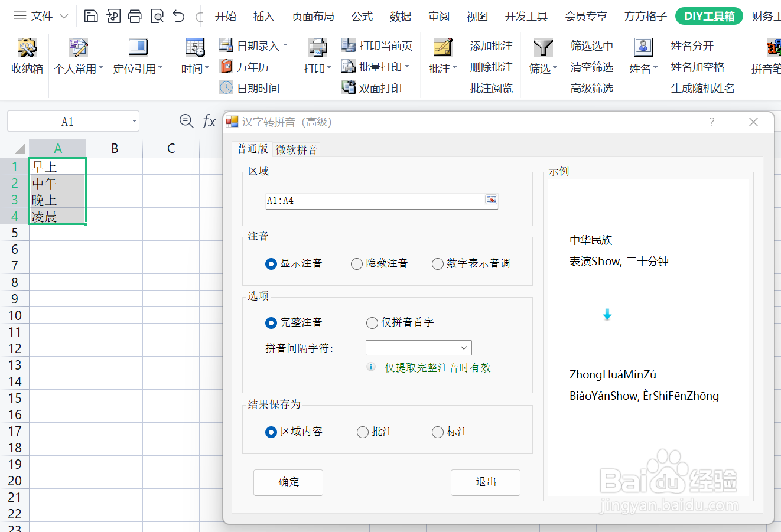The image size is (781, 532).
Task: Choose 区域内容 as result save location
Action: pyautogui.click(x=271, y=432)
